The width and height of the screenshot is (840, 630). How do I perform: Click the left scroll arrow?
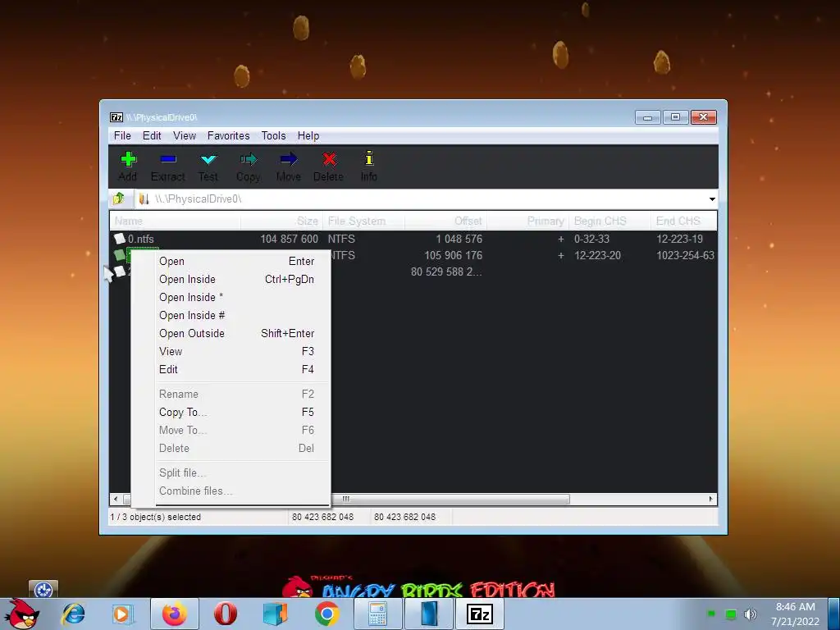pos(116,499)
